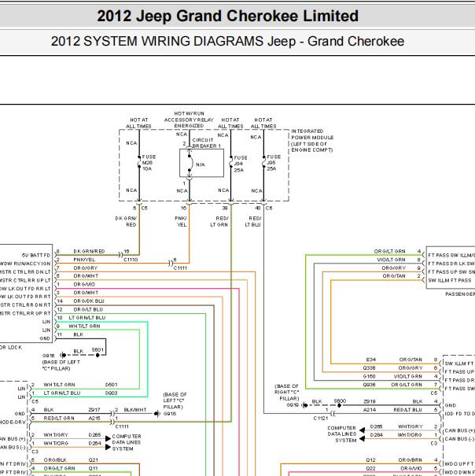475x476 pixels.
Task: Click "COMPUTER DATA LINES SYSTEM" beside D265 WHT/GRY right
Action: pos(342,434)
